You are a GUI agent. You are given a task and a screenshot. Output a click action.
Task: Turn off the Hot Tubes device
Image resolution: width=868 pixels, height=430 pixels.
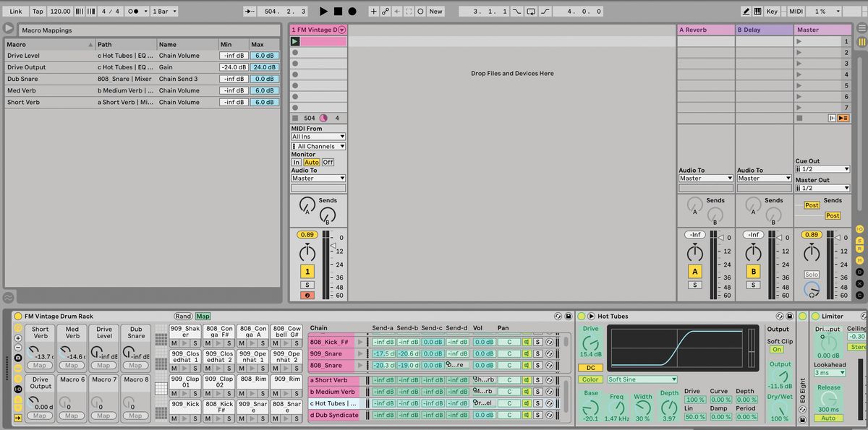(582, 316)
